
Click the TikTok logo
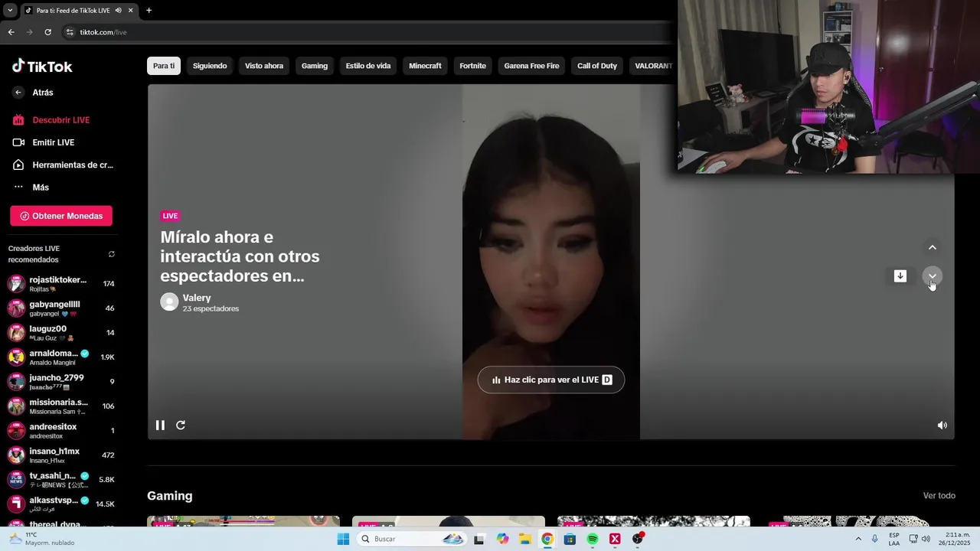(x=42, y=67)
